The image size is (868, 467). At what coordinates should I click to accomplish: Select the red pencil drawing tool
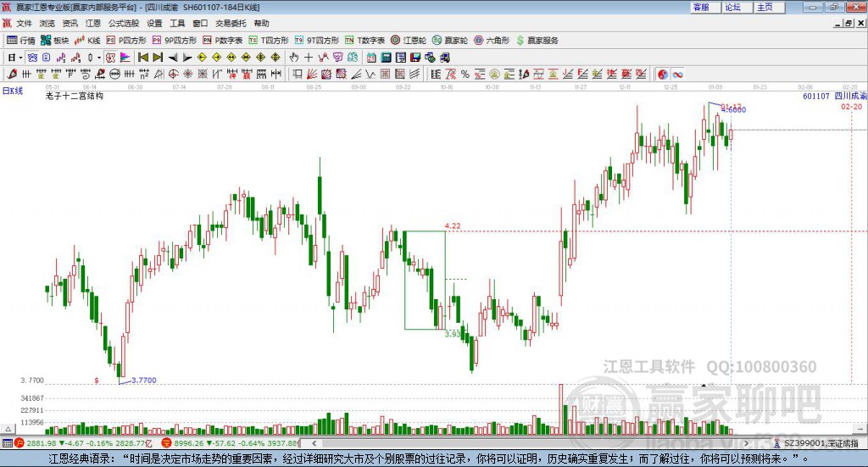point(12,74)
